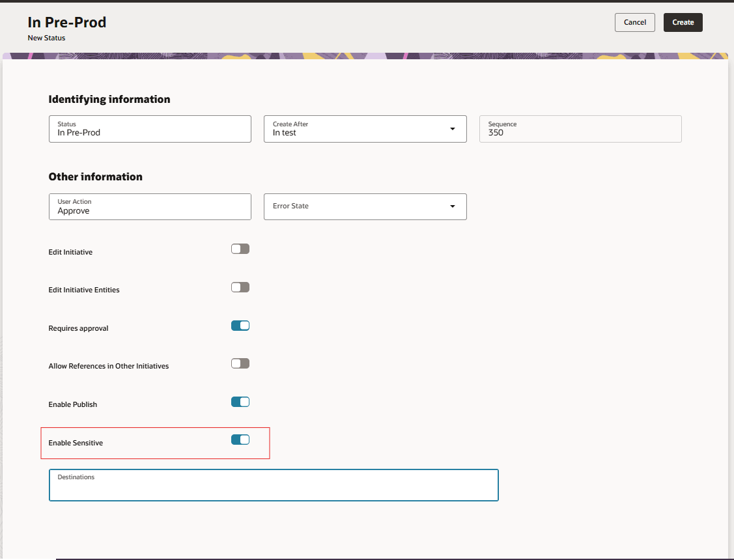
Task: Enable Allow References in Other Initiatives
Action: pyautogui.click(x=240, y=363)
